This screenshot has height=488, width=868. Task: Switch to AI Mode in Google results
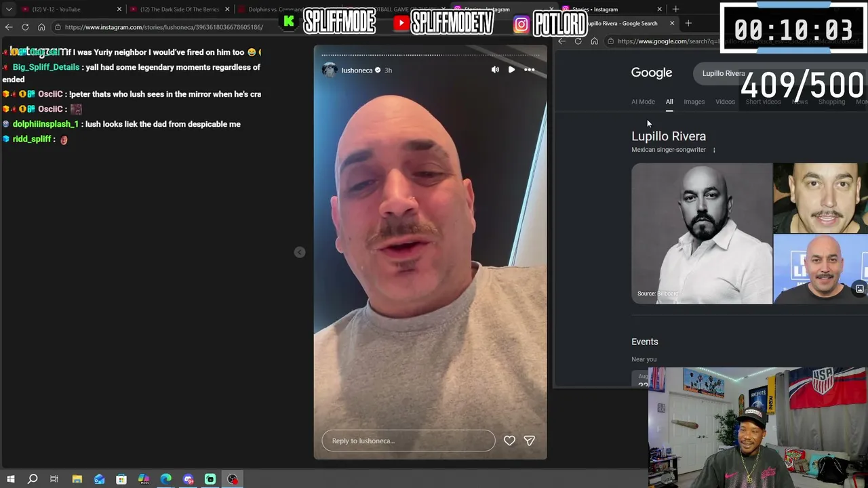pos(643,102)
